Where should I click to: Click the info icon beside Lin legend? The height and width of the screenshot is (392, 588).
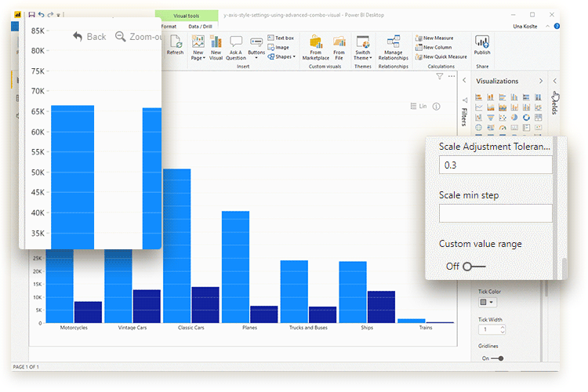tap(436, 107)
